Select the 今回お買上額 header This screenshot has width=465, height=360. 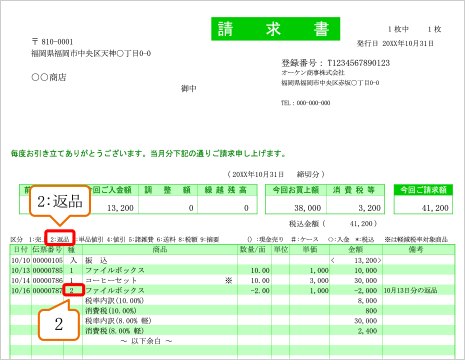[x=296, y=190]
